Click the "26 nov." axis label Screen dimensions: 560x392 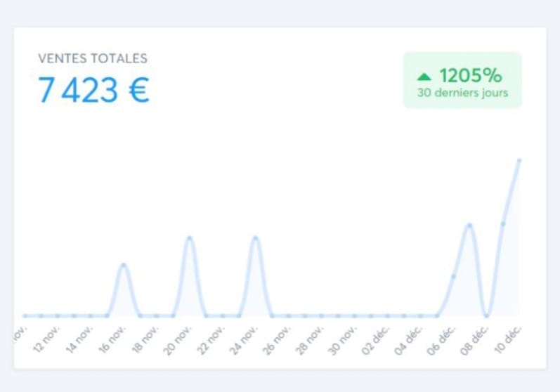tap(281, 339)
